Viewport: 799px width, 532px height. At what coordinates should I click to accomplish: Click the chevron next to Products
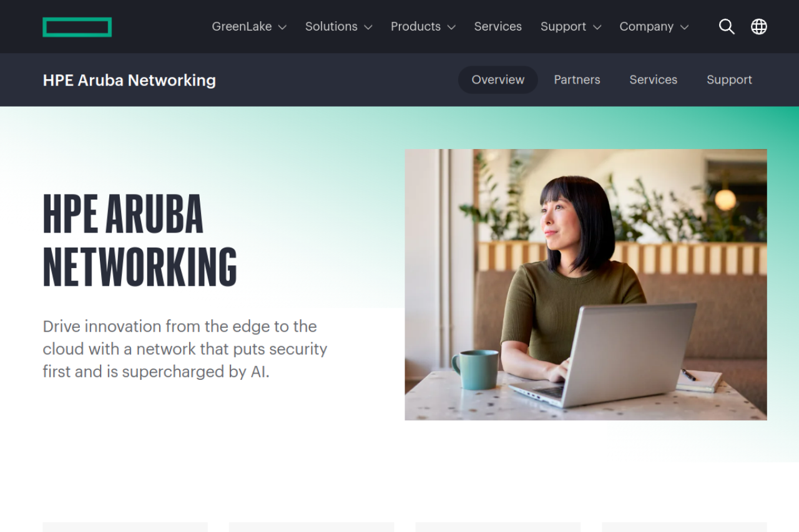(451, 27)
